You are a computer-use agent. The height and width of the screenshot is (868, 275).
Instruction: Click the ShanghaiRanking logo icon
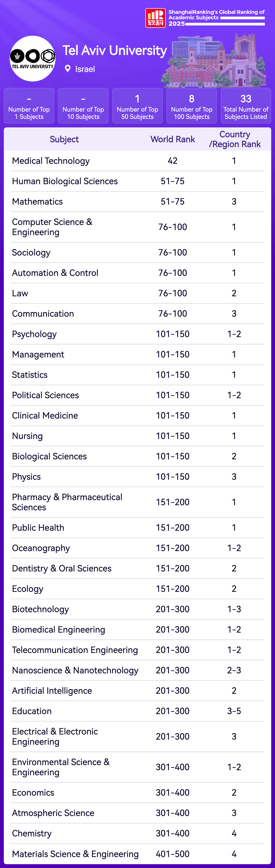pyautogui.click(x=155, y=18)
